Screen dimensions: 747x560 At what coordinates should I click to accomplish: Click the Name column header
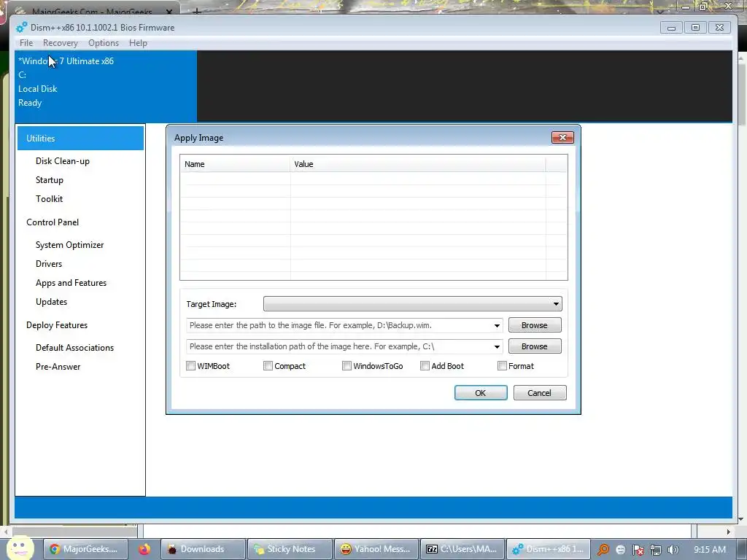pos(235,164)
